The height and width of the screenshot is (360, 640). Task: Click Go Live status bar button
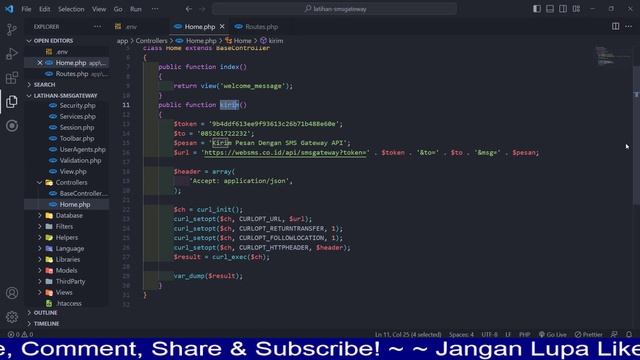[x=553, y=334]
